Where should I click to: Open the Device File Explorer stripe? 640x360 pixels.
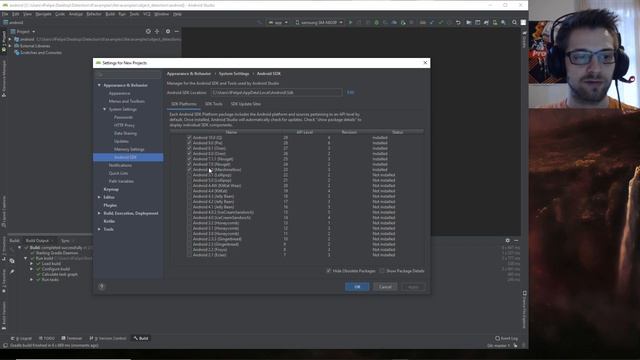point(524,309)
